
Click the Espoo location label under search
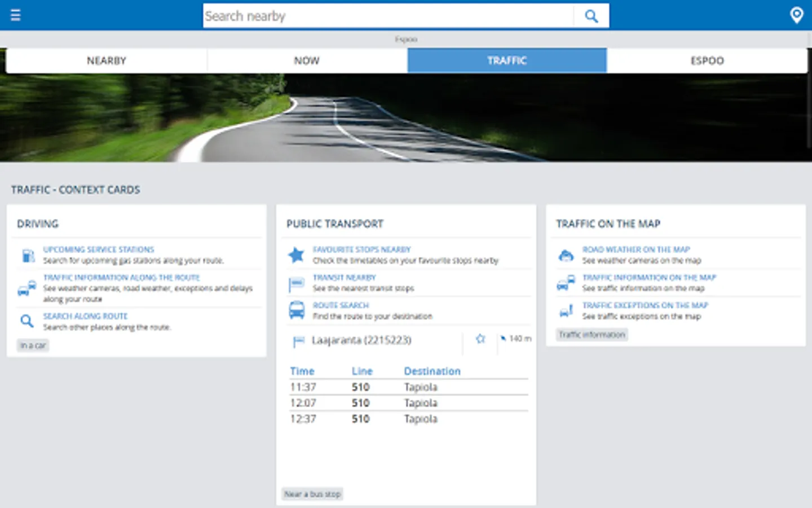click(406, 40)
